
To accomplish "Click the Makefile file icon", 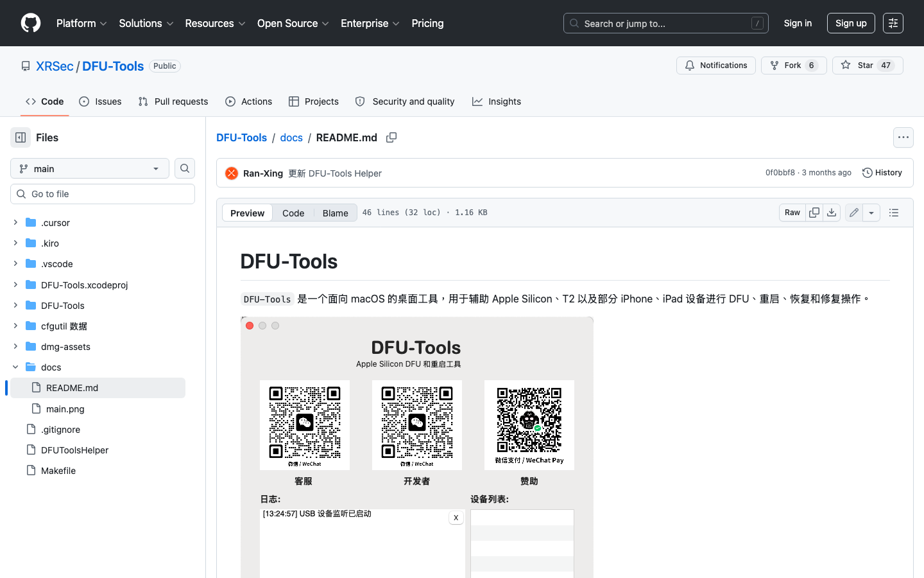I will [x=31, y=470].
